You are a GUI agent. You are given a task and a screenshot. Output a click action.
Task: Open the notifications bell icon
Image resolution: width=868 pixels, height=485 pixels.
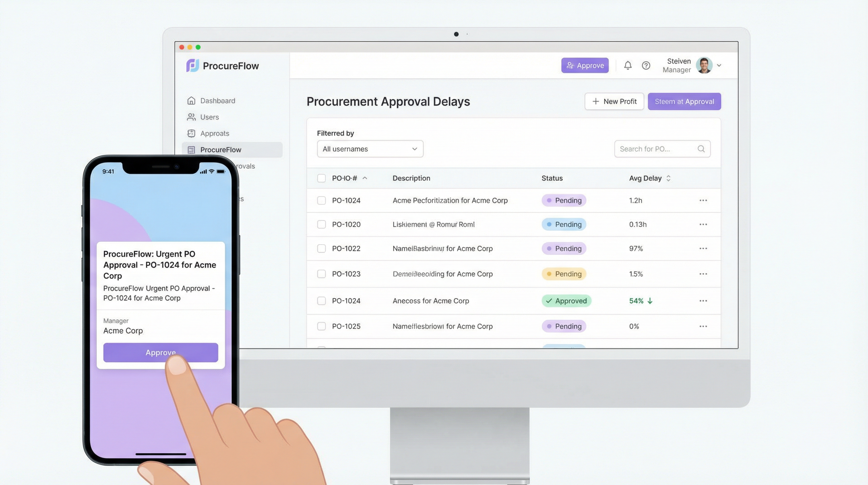click(x=627, y=65)
